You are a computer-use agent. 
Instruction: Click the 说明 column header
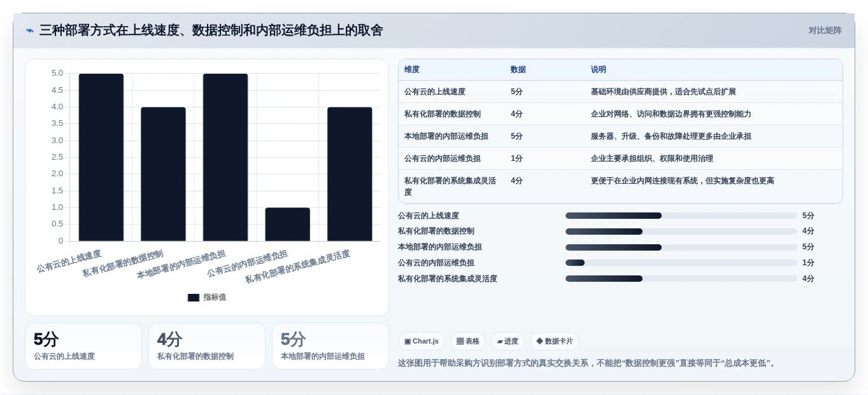(599, 70)
